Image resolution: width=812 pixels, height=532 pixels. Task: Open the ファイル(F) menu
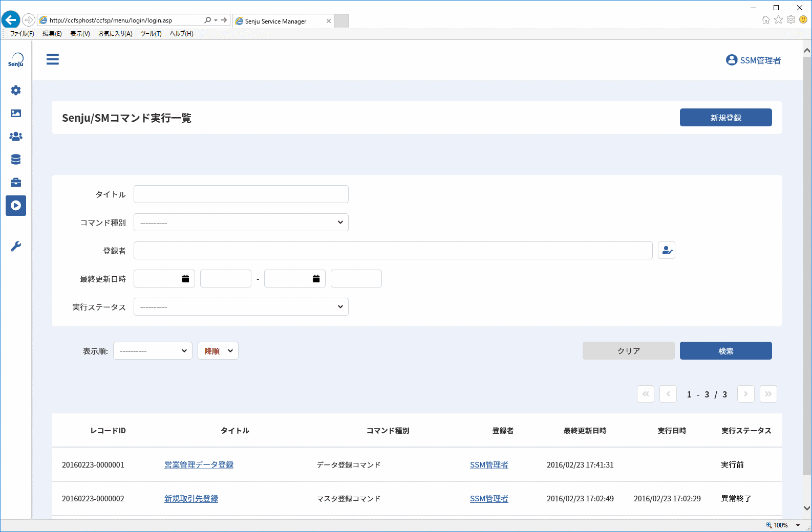[22, 34]
